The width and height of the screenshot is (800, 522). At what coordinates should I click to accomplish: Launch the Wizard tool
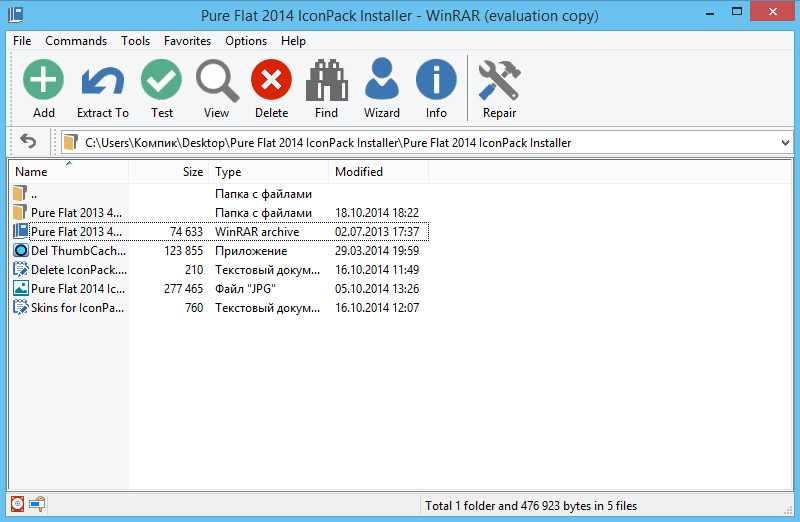click(382, 79)
